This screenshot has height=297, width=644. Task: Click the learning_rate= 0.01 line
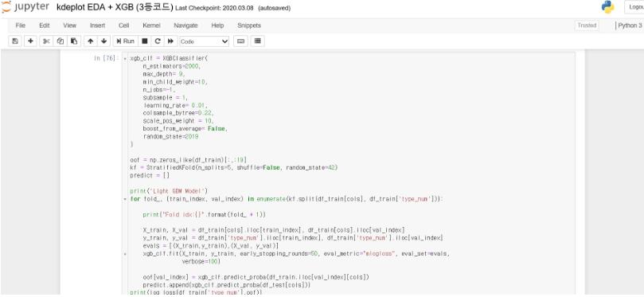click(x=176, y=105)
